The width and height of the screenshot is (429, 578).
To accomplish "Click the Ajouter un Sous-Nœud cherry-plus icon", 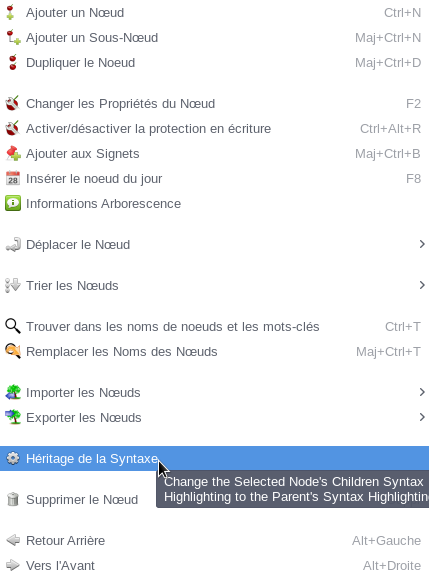I will [13, 38].
